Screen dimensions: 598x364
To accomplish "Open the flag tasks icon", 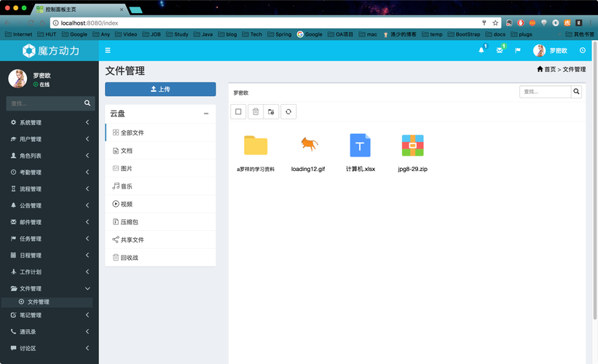I will (518, 50).
